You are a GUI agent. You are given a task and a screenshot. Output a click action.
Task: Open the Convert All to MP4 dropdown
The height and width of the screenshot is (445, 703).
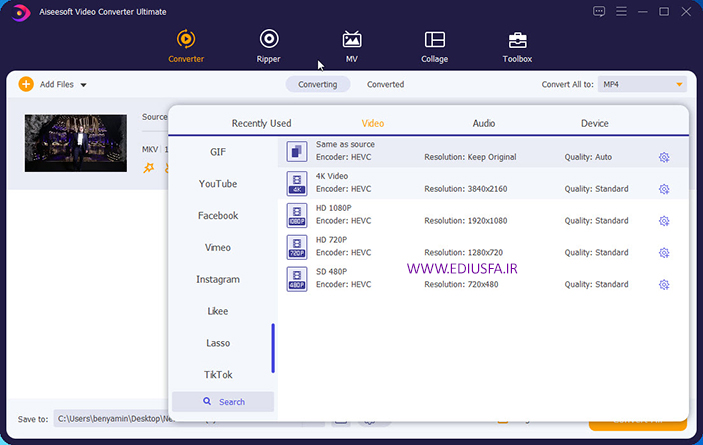(x=644, y=85)
